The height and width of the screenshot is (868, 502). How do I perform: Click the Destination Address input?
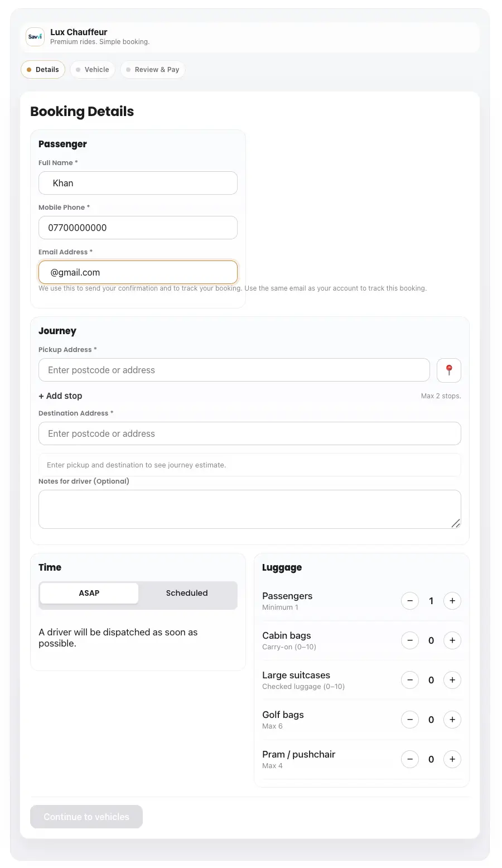pos(249,433)
